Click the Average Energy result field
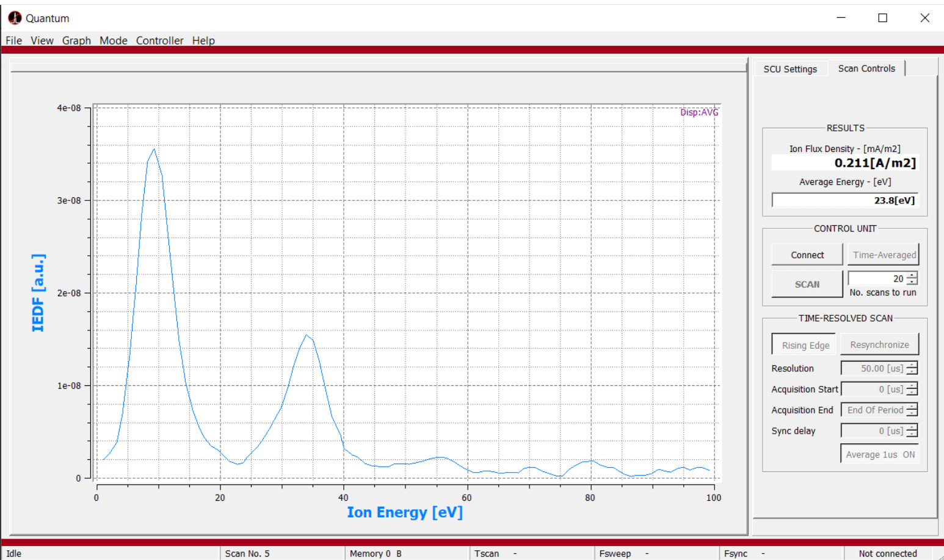 click(x=844, y=200)
